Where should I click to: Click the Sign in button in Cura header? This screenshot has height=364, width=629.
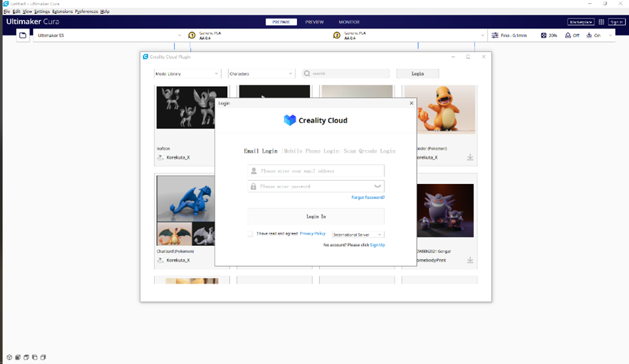pos(617,22)
